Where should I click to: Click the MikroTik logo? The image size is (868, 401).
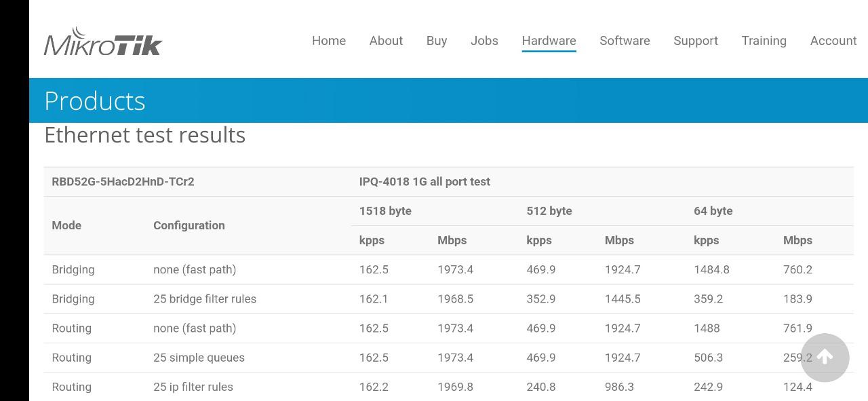[103, 41]
